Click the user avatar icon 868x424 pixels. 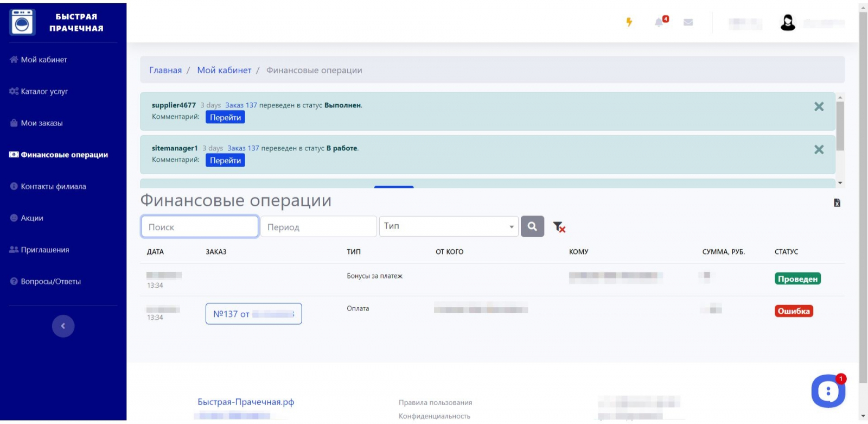click(788, 23)
